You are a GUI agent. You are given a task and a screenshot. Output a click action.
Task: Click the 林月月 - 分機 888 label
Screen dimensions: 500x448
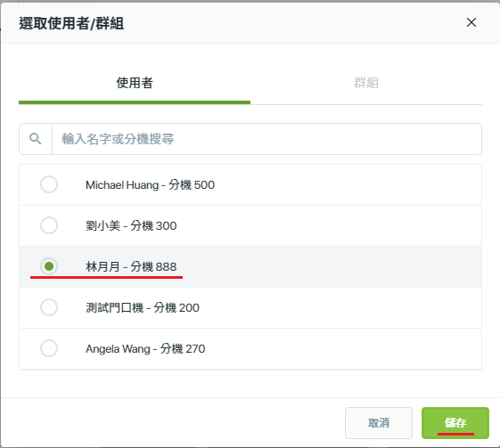pos(131,266)
